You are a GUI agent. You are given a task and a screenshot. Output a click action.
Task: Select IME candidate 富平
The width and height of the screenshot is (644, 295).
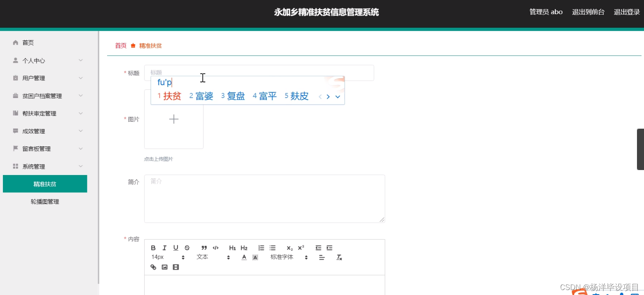click(x=265, y=96)
